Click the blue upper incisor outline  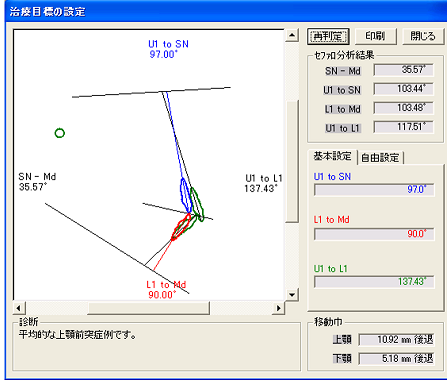click(x=185, y=195)
